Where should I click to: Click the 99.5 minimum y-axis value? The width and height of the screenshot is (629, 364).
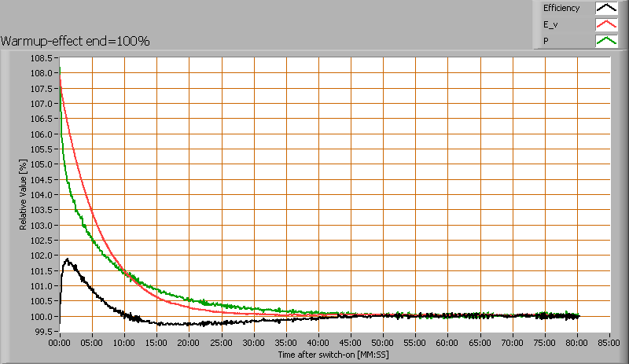[42, 332]
